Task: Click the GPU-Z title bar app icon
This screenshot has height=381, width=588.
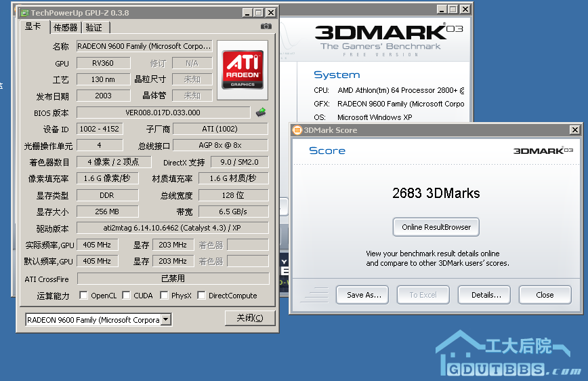Action: coord(25,13)
